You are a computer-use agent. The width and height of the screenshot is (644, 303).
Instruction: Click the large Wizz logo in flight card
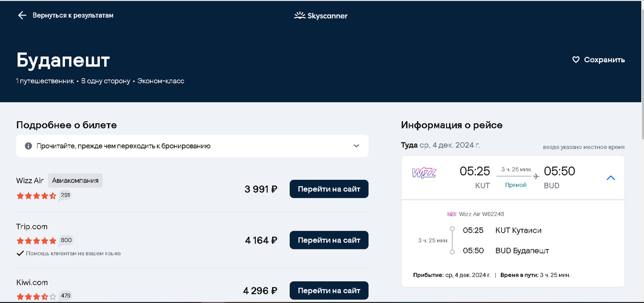[424, 173]
